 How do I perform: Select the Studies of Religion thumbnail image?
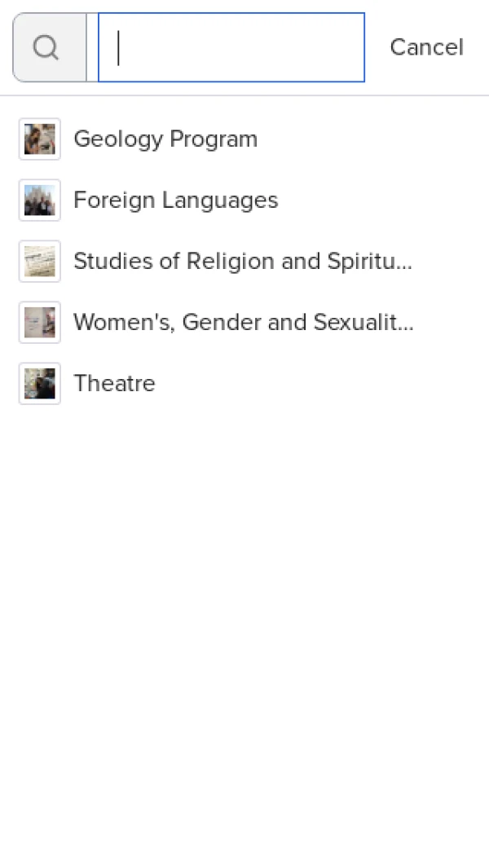tap(39, 261)
